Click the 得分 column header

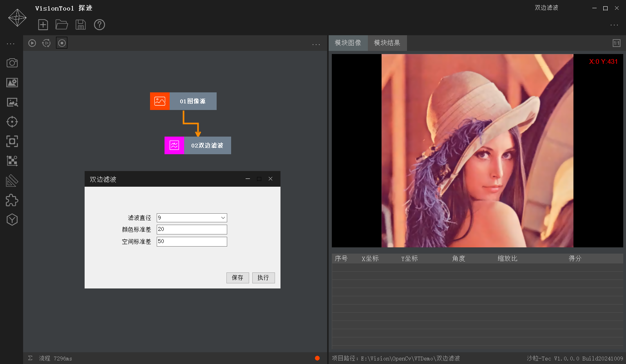click(575, 259)
